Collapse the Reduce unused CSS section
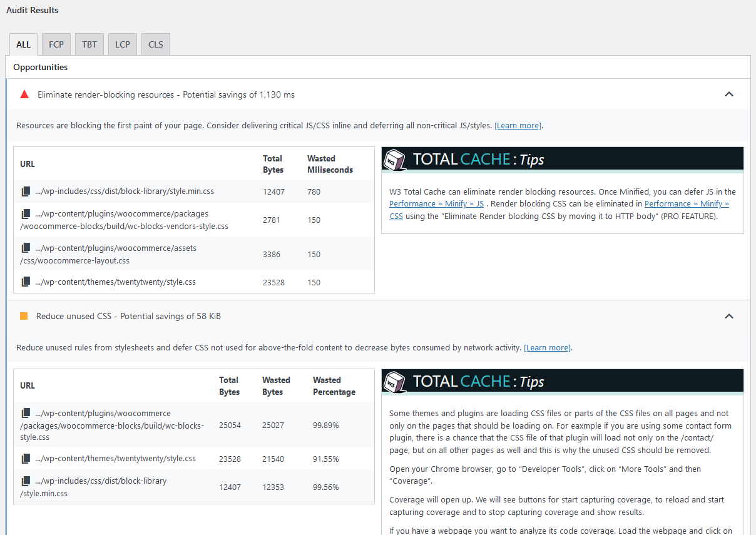Image resolution: width=756 pixels, height=535 pixels. [x=728, y=316]
